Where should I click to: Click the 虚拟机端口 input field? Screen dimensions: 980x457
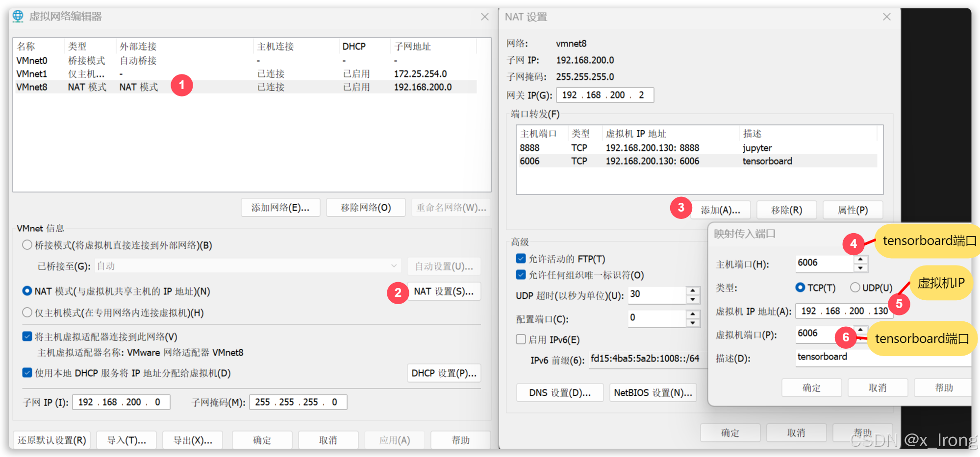tap(825, 334)
